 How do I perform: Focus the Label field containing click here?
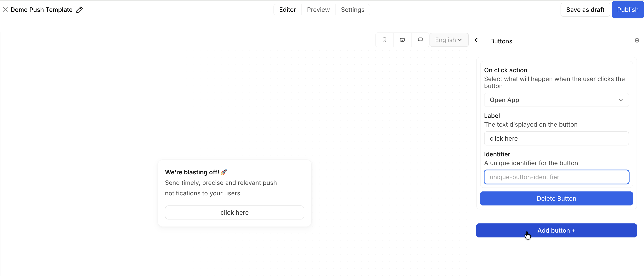[x=556, y=138]
